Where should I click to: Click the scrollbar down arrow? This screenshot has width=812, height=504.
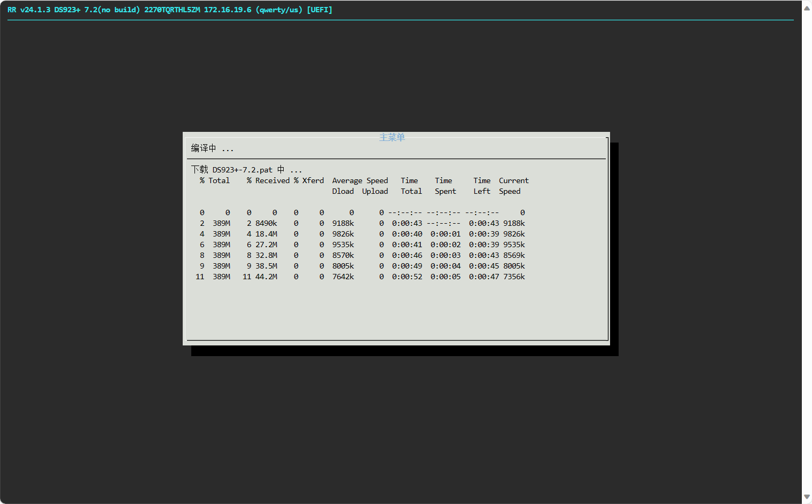tap(807, 497)
